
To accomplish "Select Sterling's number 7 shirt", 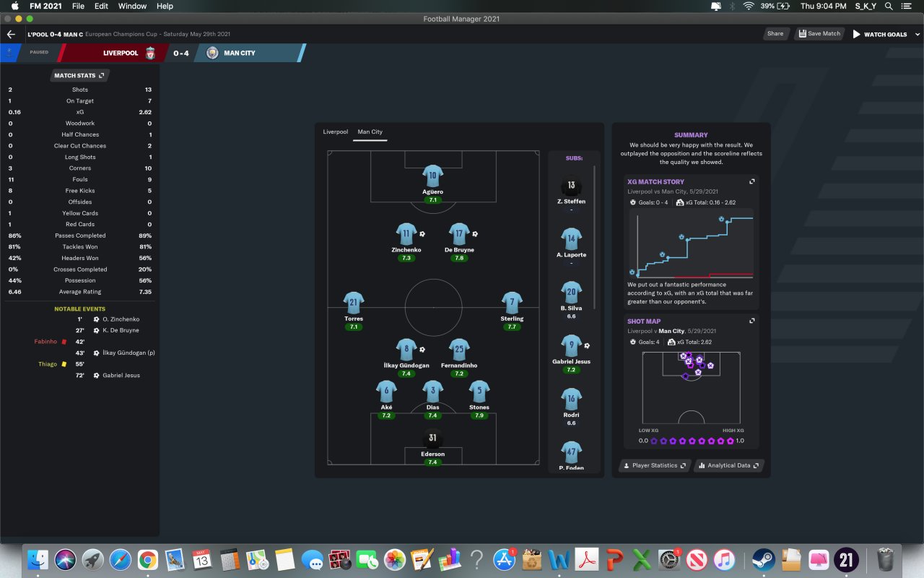I will pyautogui.click(x=512, y=303).
